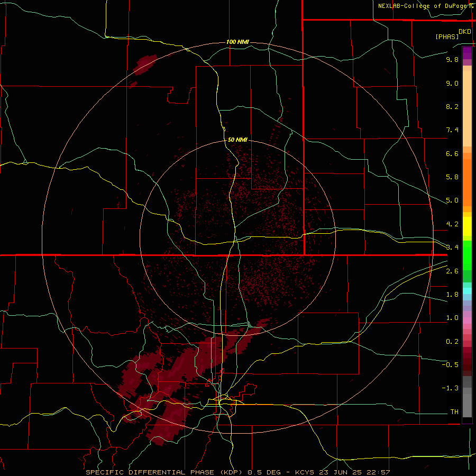Image resolution: width=476 pixels, height=476 pixels.
Task: Click the DKD [PHAS] legend title
Action: [x=453, y=34]
